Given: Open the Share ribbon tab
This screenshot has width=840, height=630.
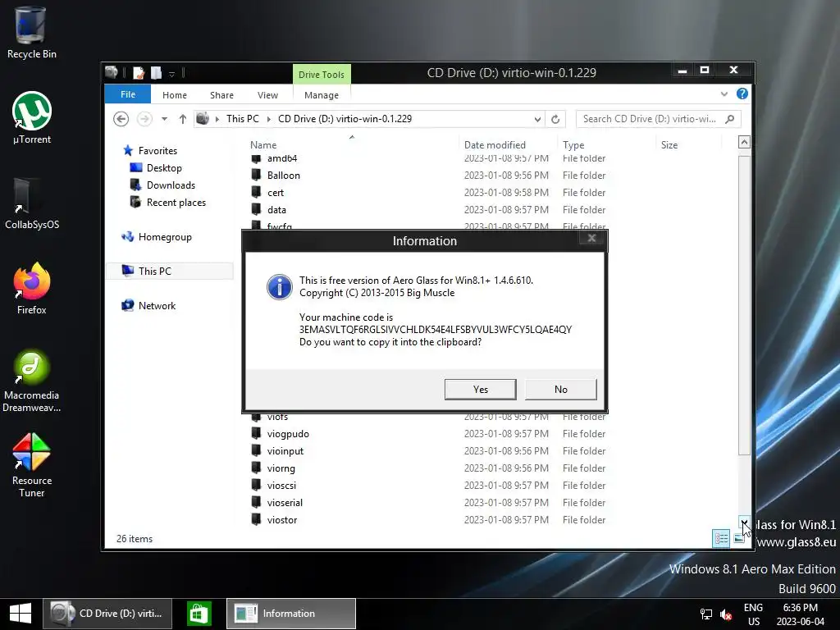Looking at the screenshot, I should pos(221,95).
